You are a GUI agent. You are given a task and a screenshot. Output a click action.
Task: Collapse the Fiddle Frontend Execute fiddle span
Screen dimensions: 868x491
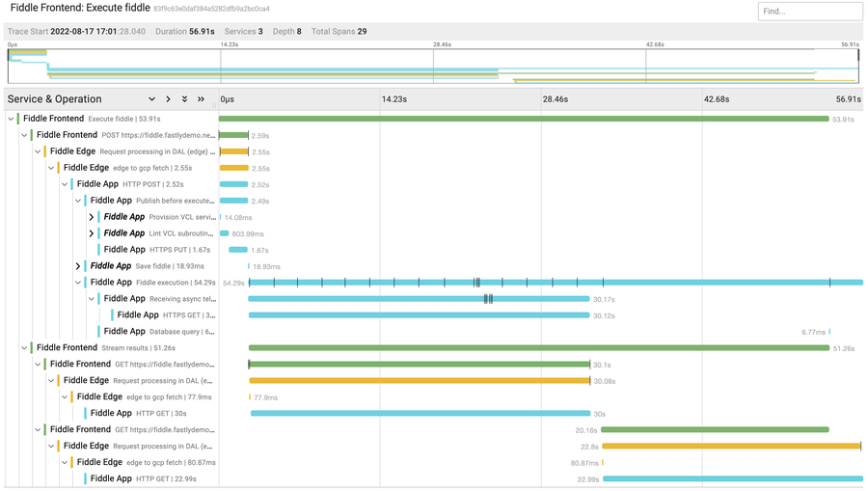tap(11, 119)
